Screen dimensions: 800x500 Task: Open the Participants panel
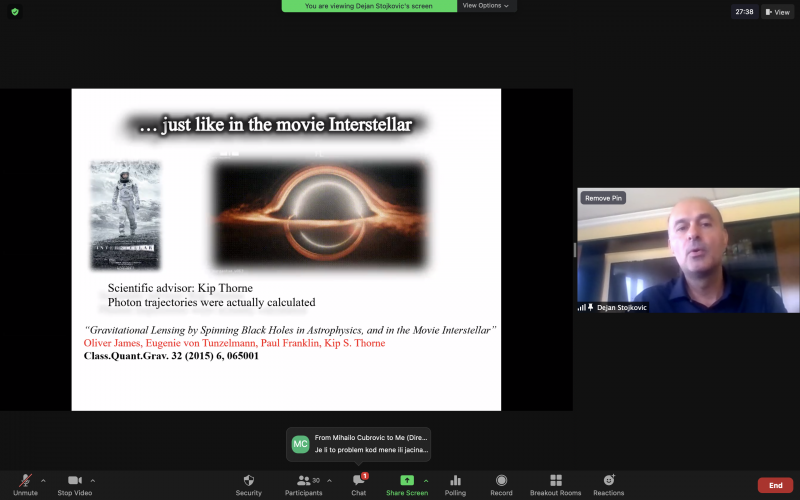pyautogui.click(x=304, y=485)
